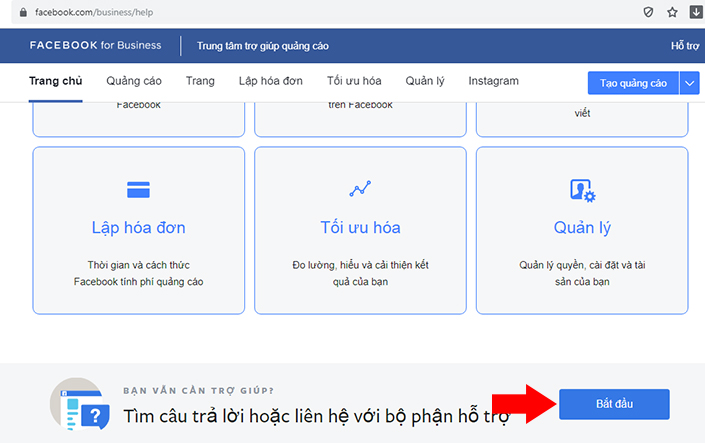Click the Tạo quảng cáo button
Viewport: 705px width, 443px height.
coord(633,83)
